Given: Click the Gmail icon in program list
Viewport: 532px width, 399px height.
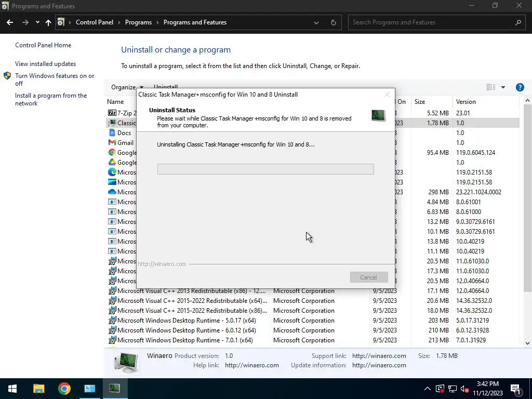Looking at the screenshot, I should tap(112, 142).
